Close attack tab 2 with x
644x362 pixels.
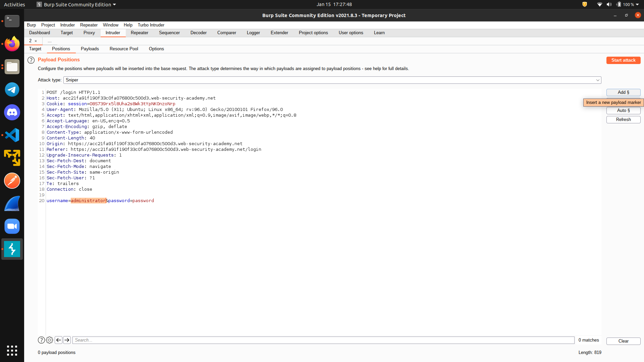click(36, 41)
